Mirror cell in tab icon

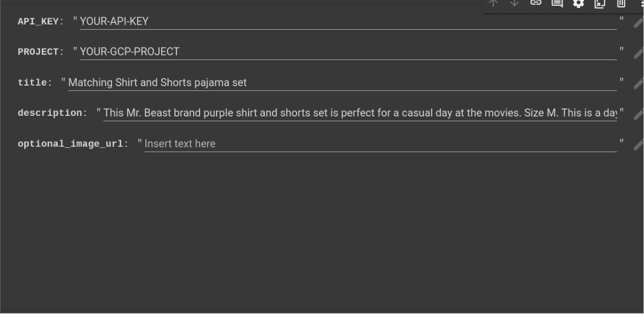click(x=599, y=4)
